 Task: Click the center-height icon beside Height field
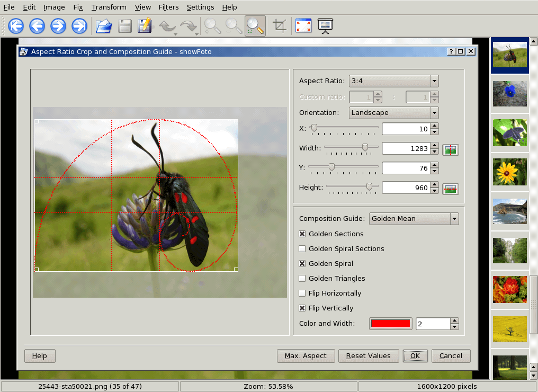coord(451,189)
